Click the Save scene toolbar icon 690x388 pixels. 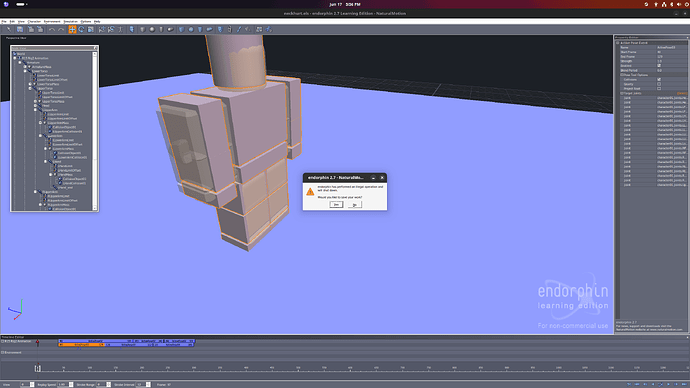20,29
